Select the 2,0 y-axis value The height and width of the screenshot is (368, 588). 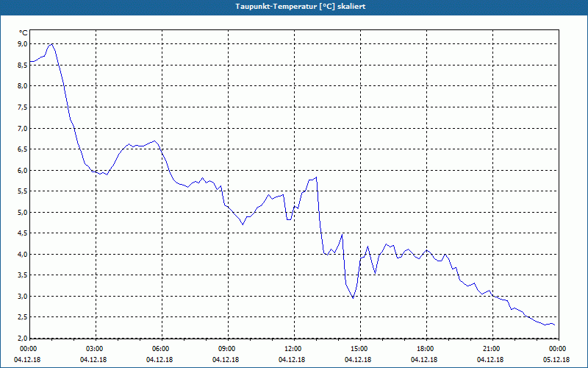coord(23,339)
